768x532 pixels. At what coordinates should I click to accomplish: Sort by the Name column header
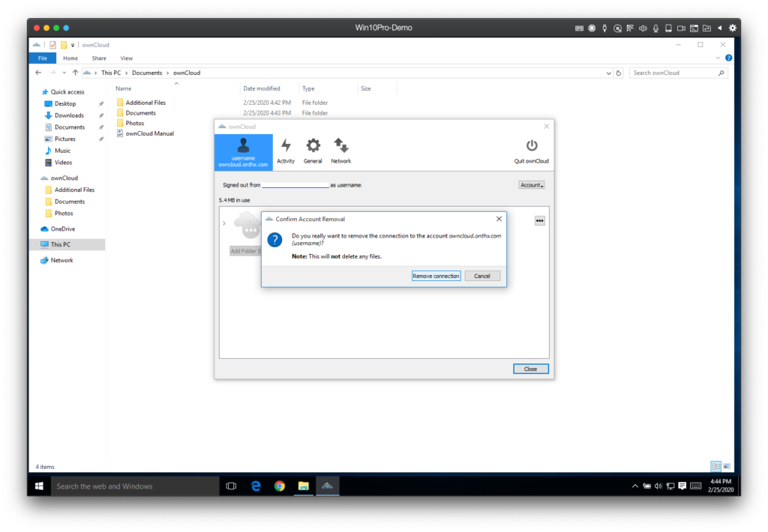(124, 88)
